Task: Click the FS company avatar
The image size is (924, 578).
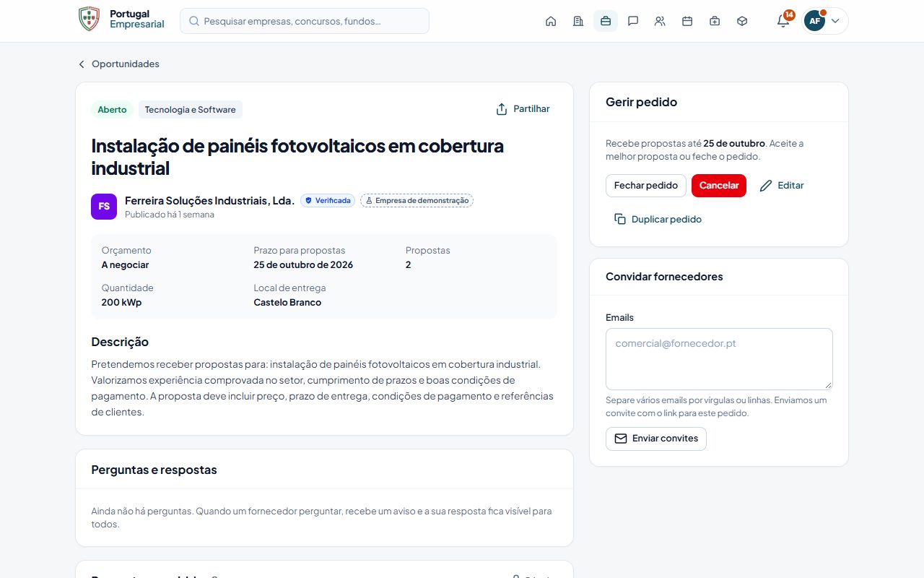Action: (104, 206)
